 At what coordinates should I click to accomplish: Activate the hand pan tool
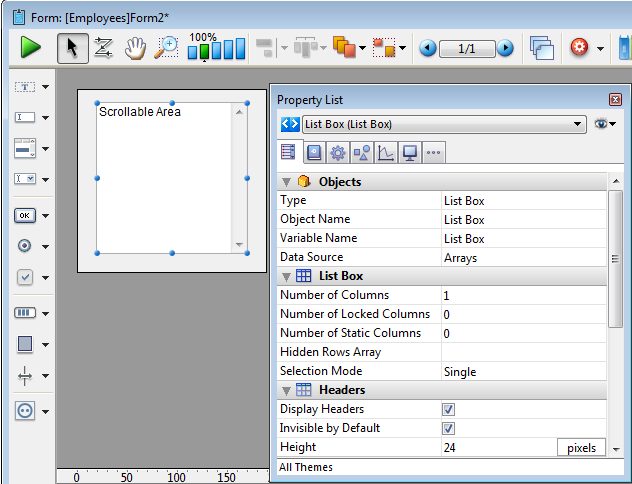tap(135, 47)
